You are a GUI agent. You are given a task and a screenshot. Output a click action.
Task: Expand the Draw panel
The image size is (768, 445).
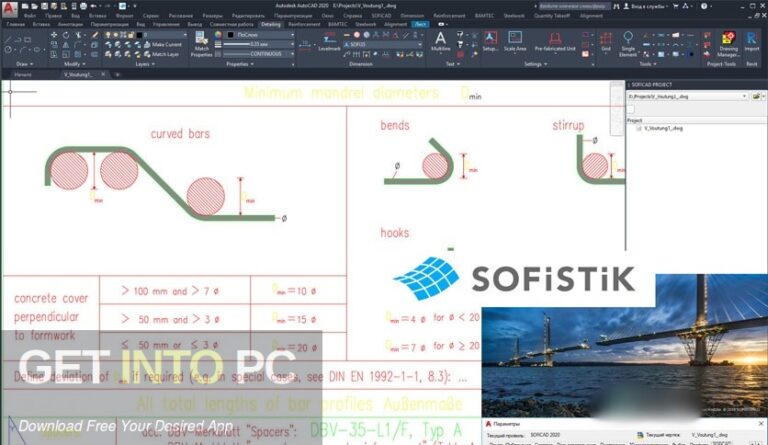pyautogui.click(x=24, y=64)
